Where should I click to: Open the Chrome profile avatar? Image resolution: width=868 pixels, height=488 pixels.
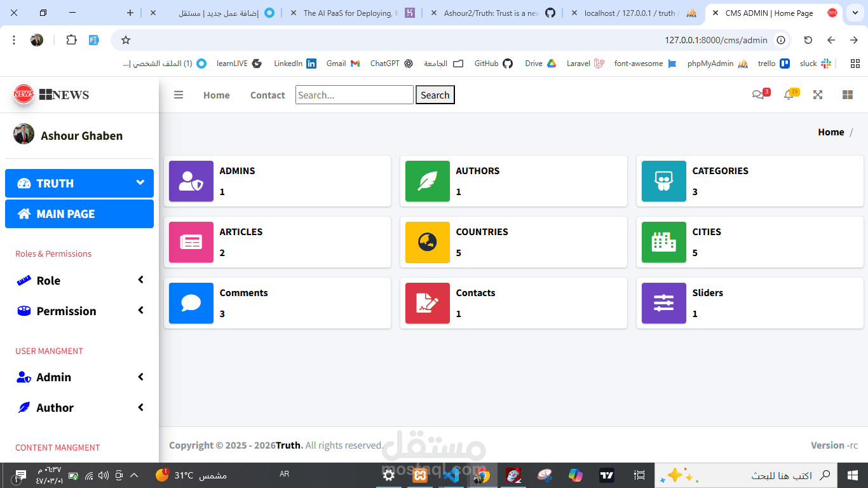click(37, 40)
